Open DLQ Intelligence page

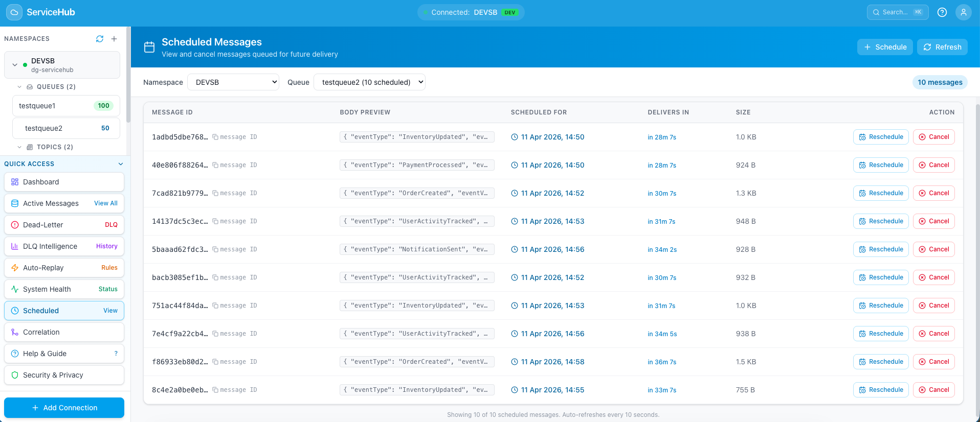(64, 246)
